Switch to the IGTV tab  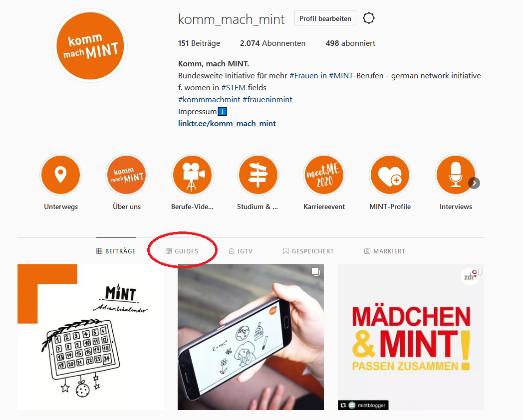pyautogui.click(x=241, y=251)
